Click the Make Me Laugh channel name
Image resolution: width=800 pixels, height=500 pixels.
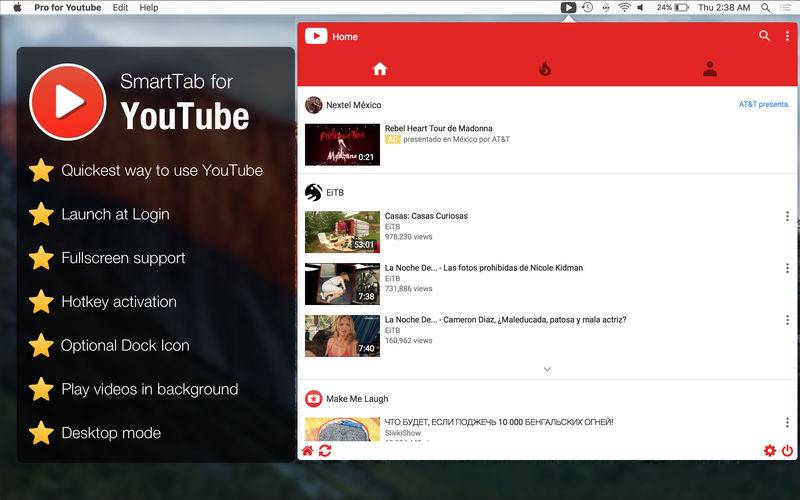point(357,398)
